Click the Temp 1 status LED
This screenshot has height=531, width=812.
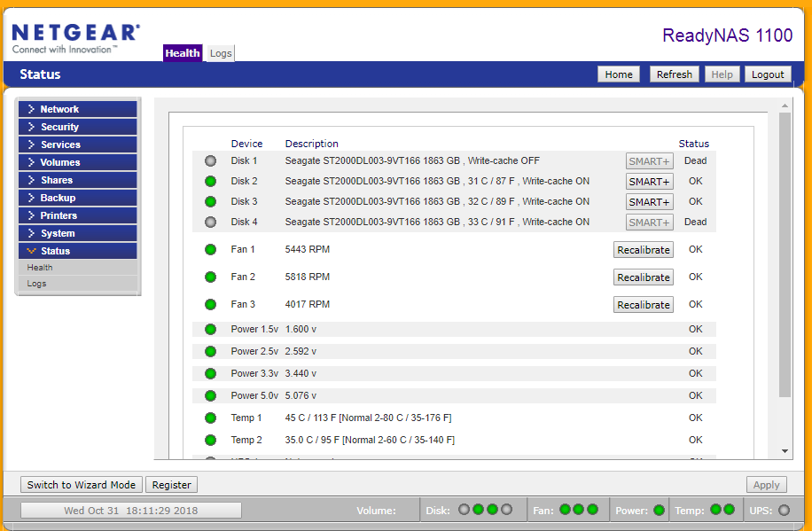[x=210, y=418]
